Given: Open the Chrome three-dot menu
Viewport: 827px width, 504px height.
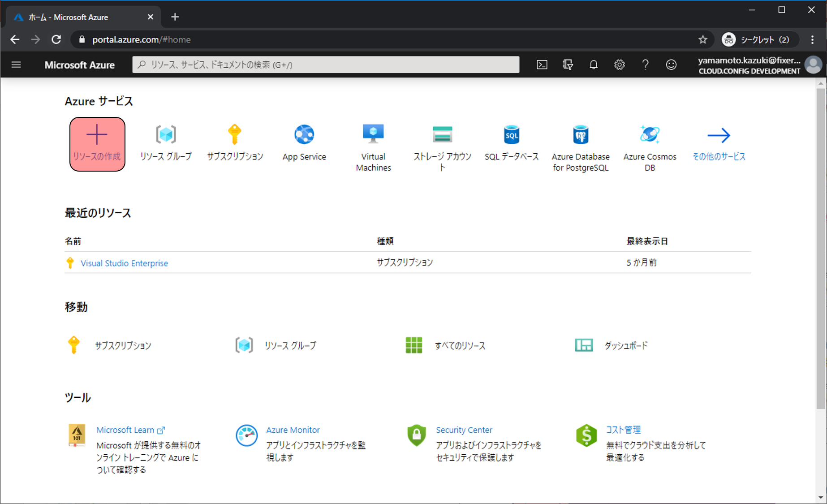Looking at the screenshot, I should pyautogui.click(x=812, y=40).
